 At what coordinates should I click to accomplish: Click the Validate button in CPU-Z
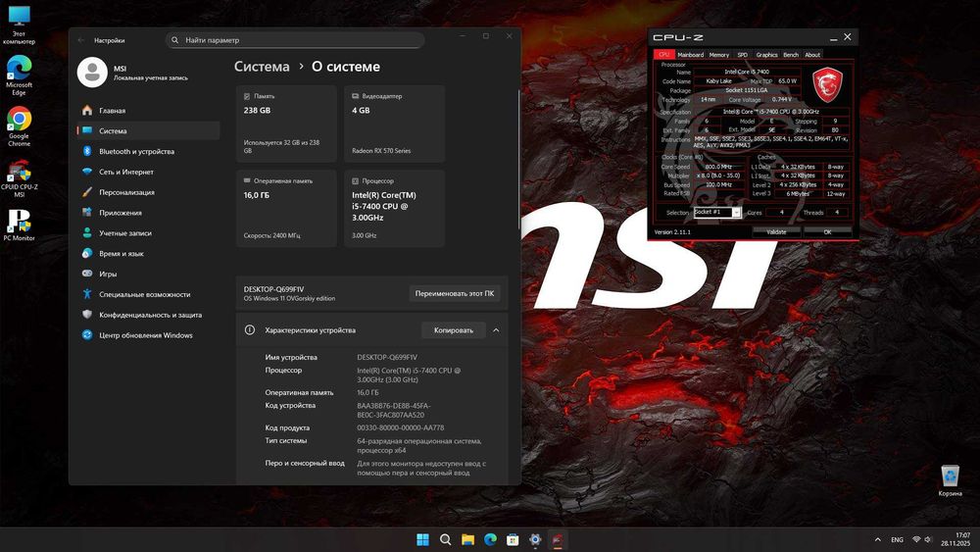pyautogui.click(x=776, y=232)
